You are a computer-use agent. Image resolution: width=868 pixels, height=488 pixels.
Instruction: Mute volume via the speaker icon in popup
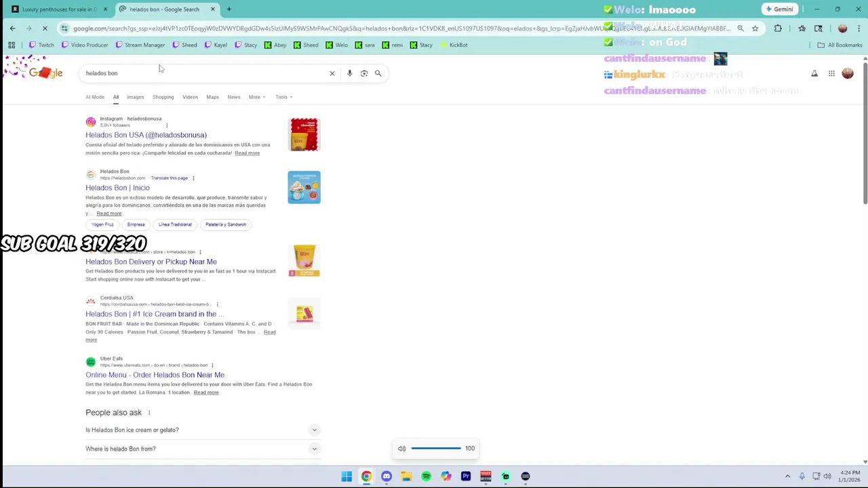click(401, 449)
